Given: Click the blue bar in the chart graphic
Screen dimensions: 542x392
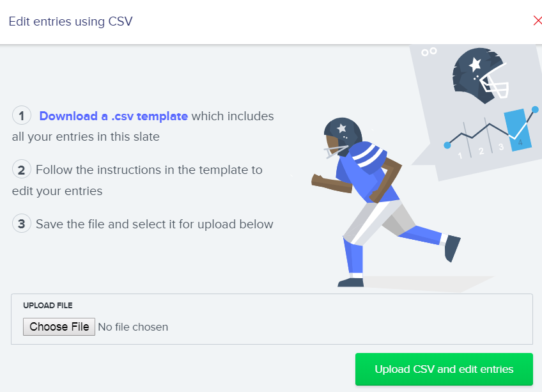Looking at the screenshot, I should (518, 130).
